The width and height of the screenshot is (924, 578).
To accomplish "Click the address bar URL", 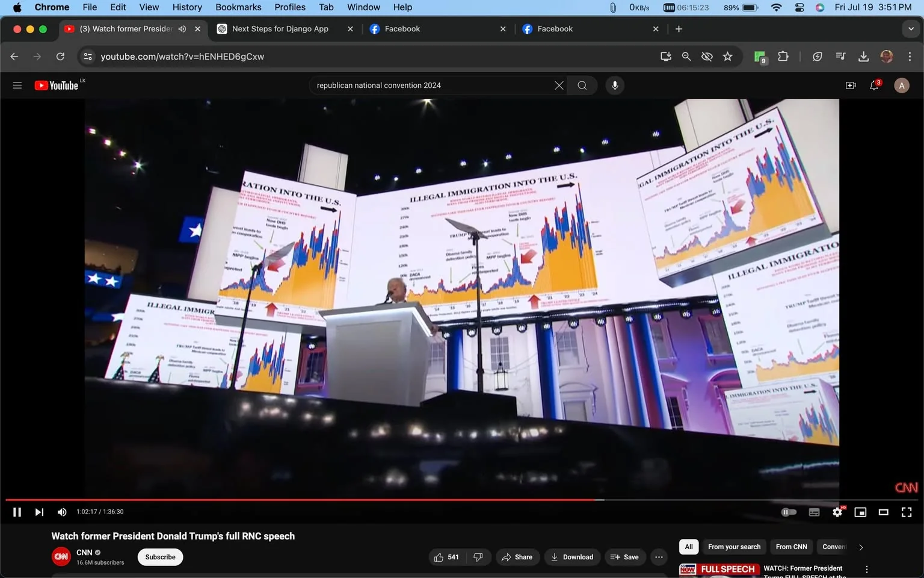I will (182, 57).
